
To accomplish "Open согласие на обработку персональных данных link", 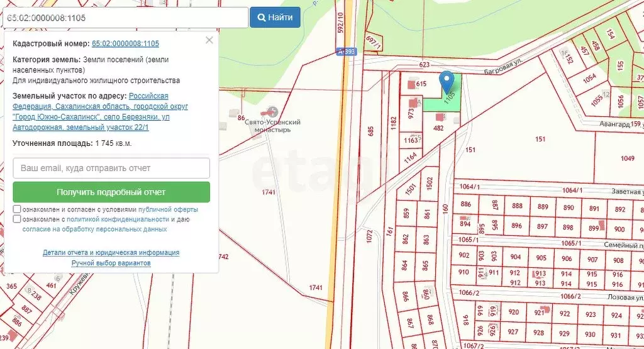I will (94, 230).
